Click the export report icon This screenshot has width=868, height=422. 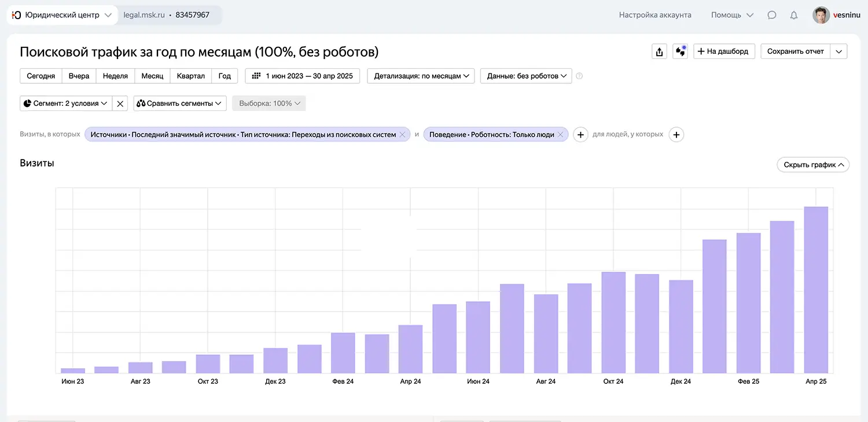[x=660, y=51]
